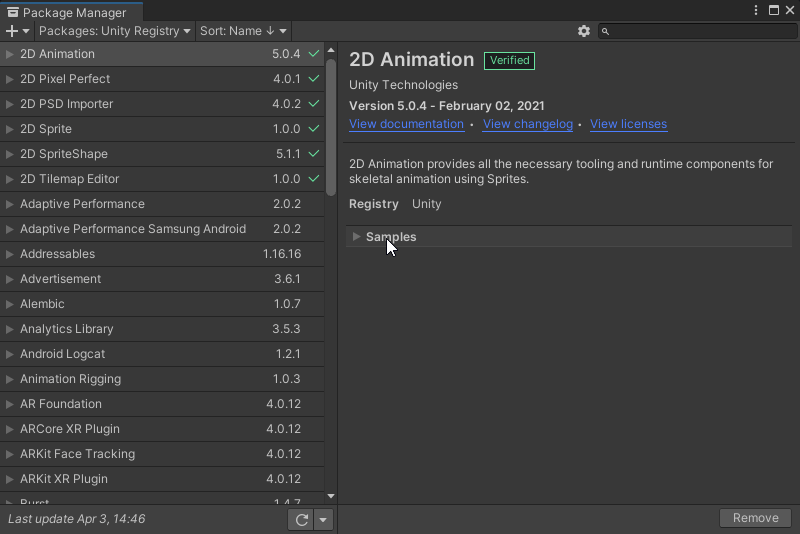Click the Verified badge
The height and width of the screenshot is (534, 800).
(509, 61)
